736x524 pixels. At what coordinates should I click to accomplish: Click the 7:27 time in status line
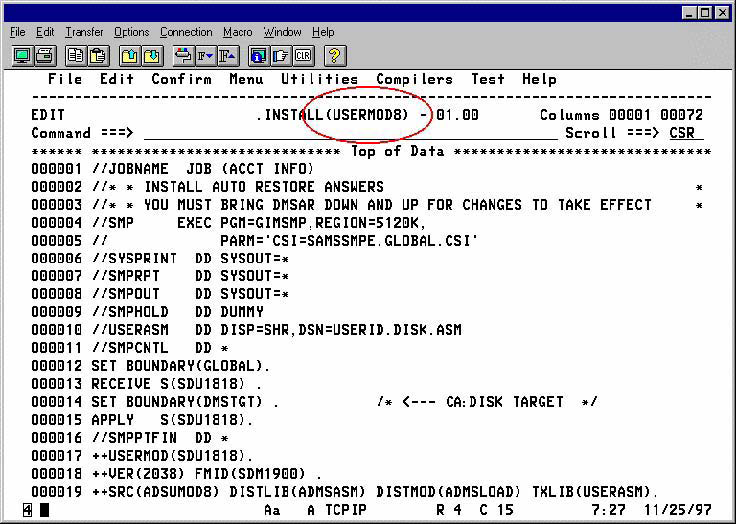608,510
